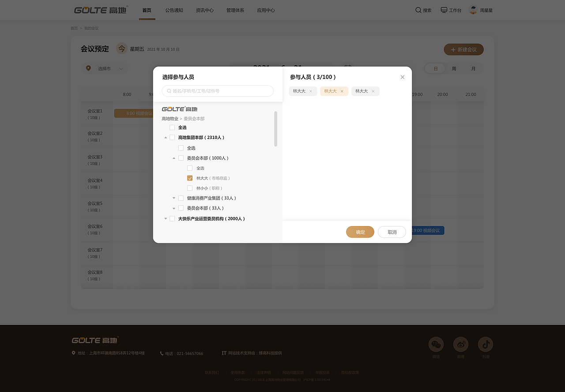Click the 新建会议 button
The image size is (565, 392).
point(463,49)
